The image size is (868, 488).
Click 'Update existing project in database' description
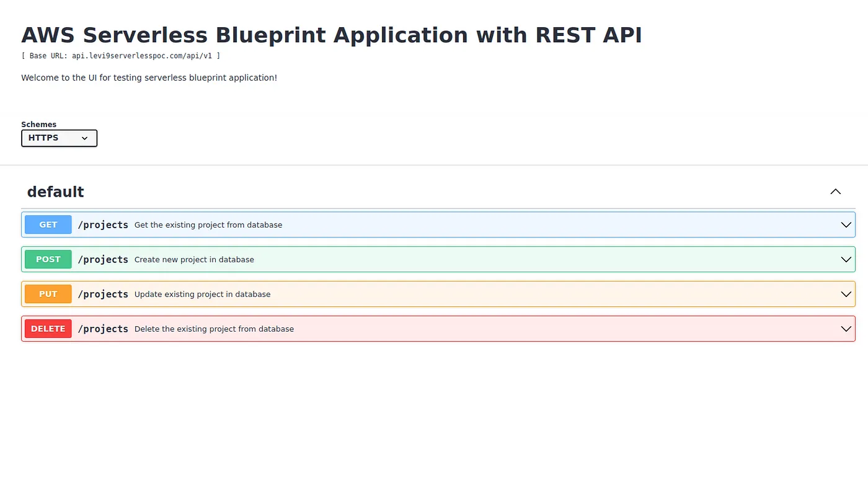(203, 295)
